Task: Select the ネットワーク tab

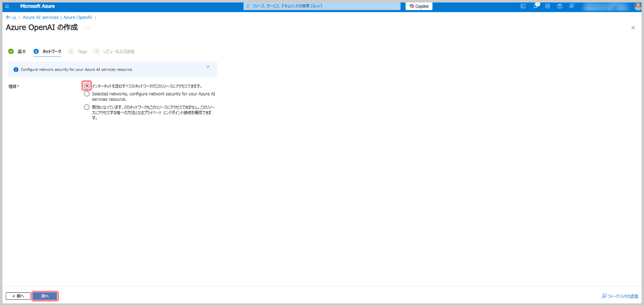Action: tap(47, 52)
